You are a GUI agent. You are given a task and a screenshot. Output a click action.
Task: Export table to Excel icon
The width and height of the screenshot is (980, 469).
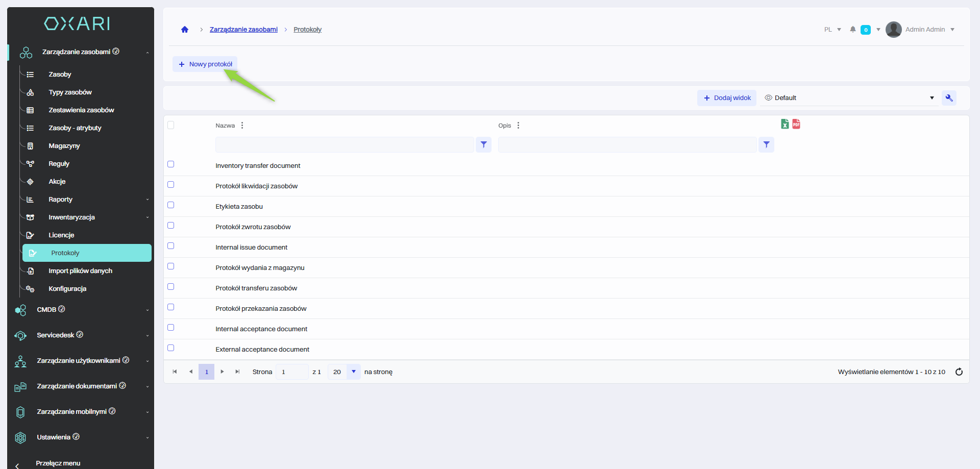[x=785, y=124]
